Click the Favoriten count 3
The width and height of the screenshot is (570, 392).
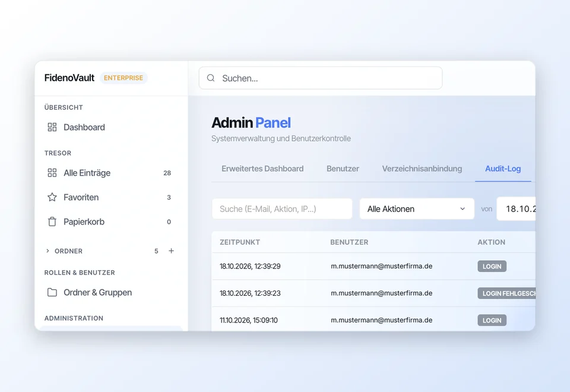pos(169,197)
